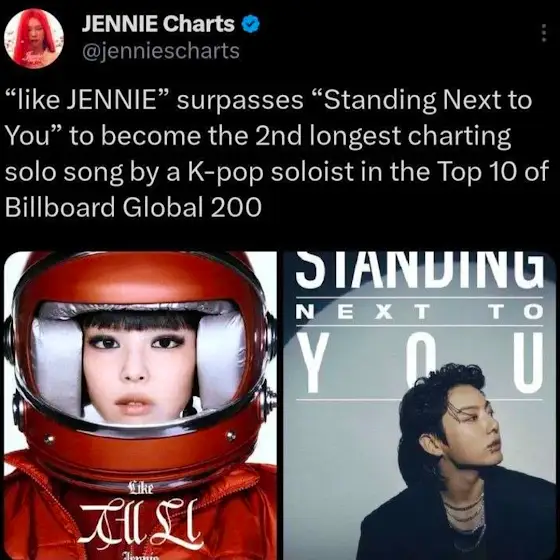Open the three-dot more options menu
560x560 pixels.
543,33
